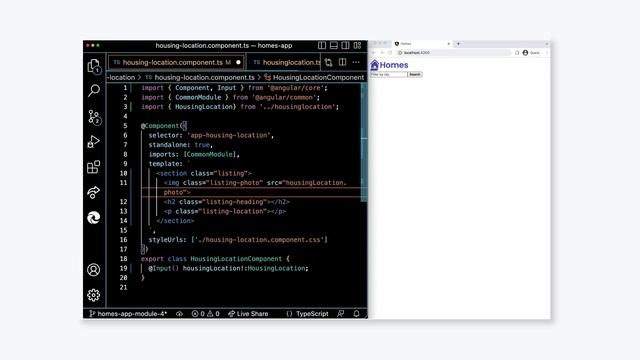Toggle the secondary side bar layout icon

(x=345, y=45)
